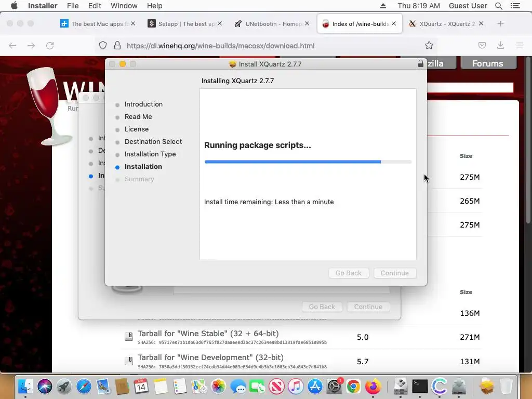The width and height of the screenshot is (532, 399).
Task: Open the Notes app in dock
Action: click(x=161, y=386)
